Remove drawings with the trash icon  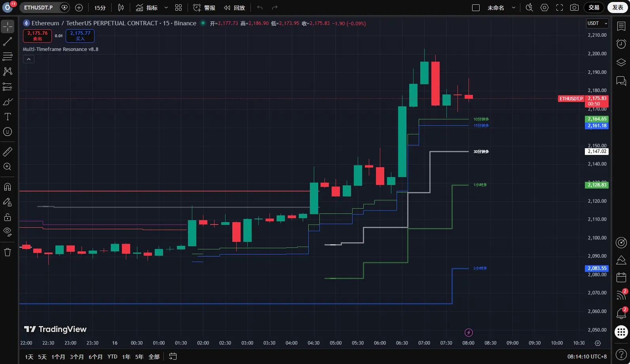8,252
